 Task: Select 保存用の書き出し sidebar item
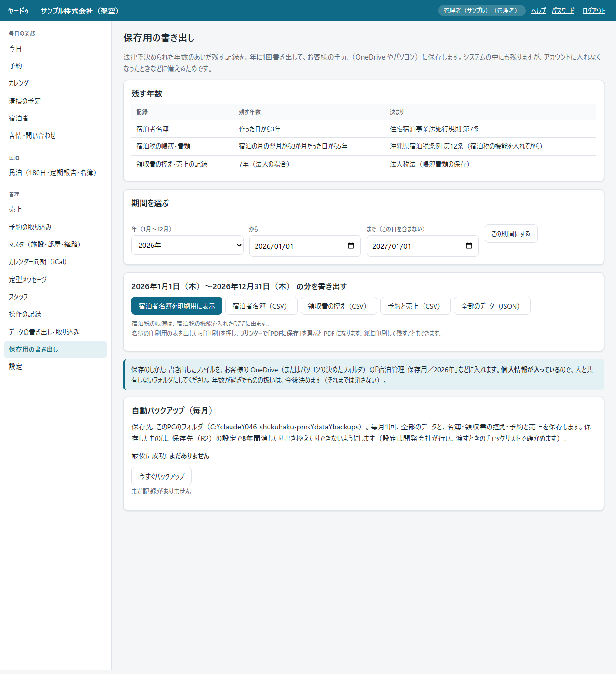55,350
